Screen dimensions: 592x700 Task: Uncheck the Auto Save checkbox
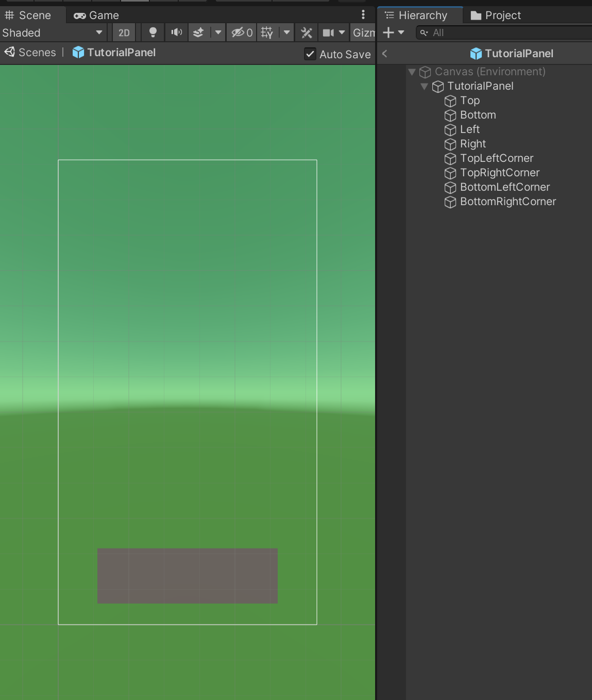pyautogui.click(x=310, y=54)
